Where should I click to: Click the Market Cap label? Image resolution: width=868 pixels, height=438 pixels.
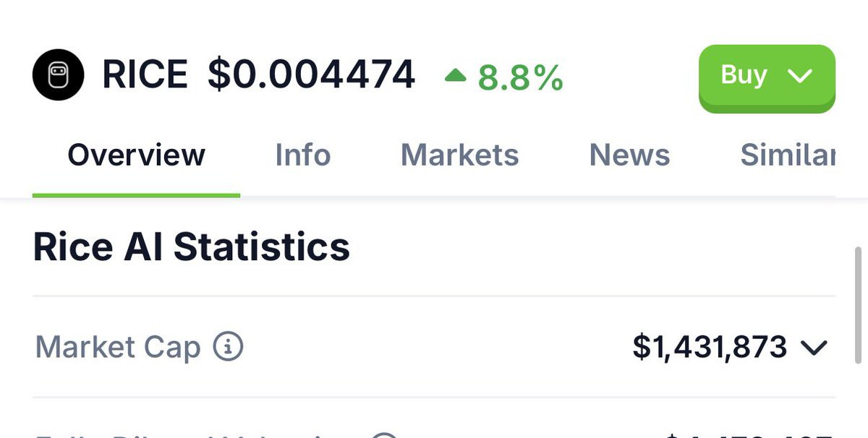pos(118,347)
